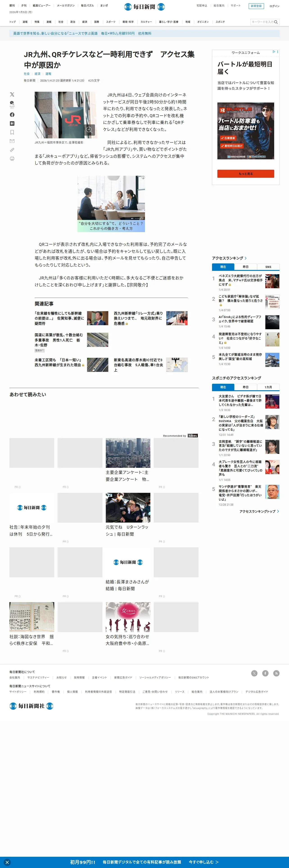The height and width of the screenshot is (868, 289).
Task: Click もっと見る red ad button
Action: click(246, 174)
